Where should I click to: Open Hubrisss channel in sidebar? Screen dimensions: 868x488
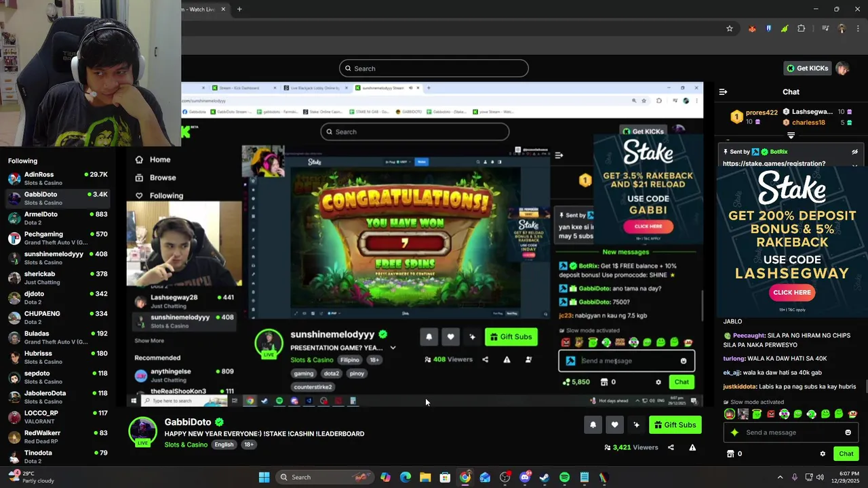(58, 357)
